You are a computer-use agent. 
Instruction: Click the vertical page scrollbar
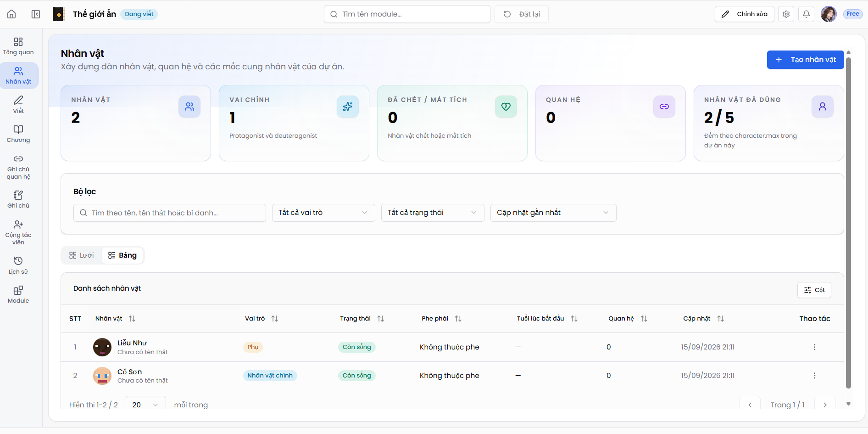point(848,223)
